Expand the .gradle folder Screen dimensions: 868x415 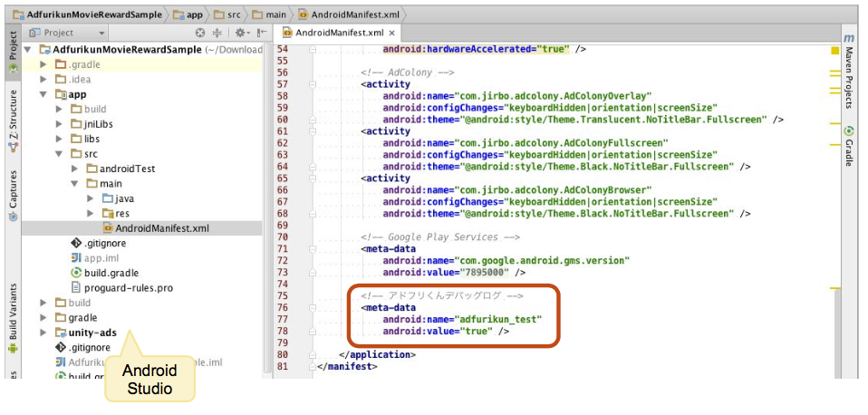click(x=43, y=65)
